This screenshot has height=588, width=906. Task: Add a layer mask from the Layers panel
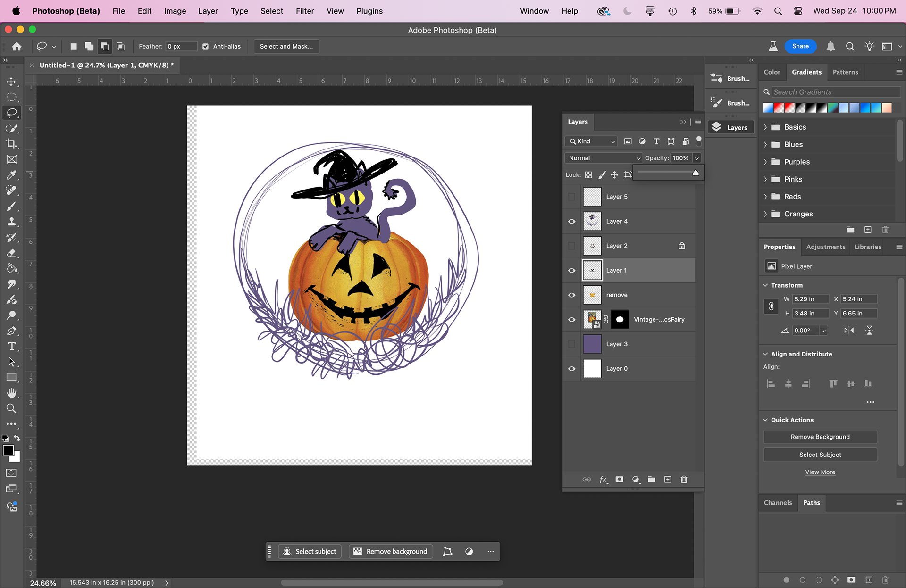coord(619,480)
